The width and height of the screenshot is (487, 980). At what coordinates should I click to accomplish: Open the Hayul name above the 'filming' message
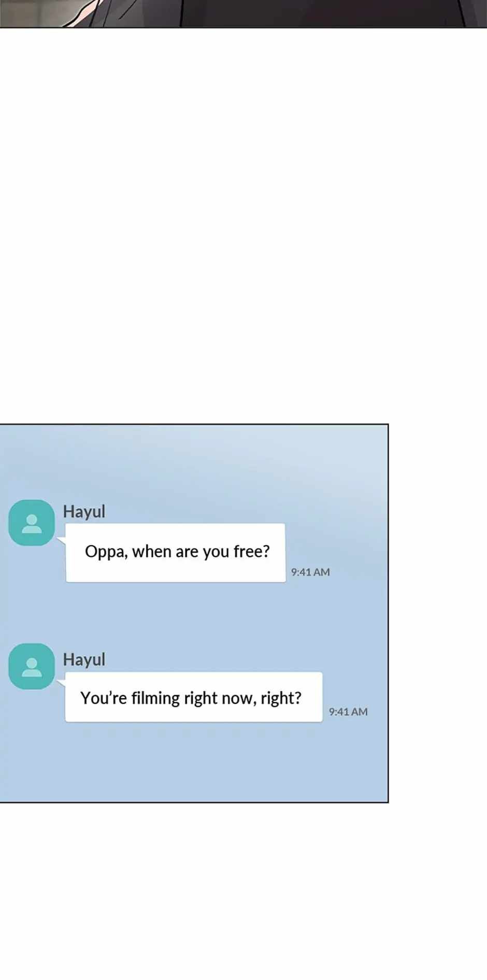click(x=84, y=660)
